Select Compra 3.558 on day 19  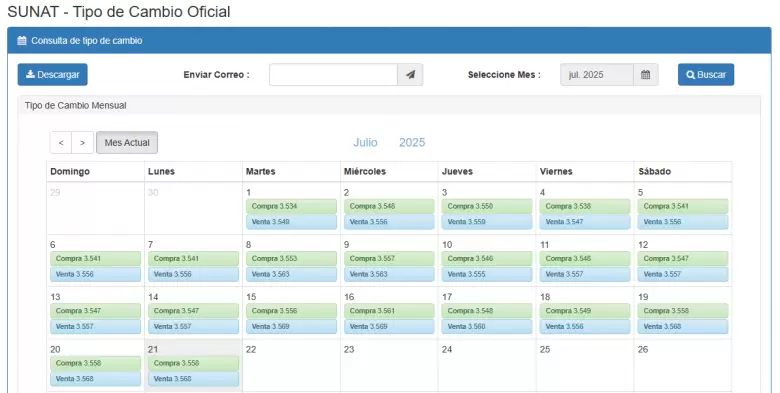click(683, 311)
